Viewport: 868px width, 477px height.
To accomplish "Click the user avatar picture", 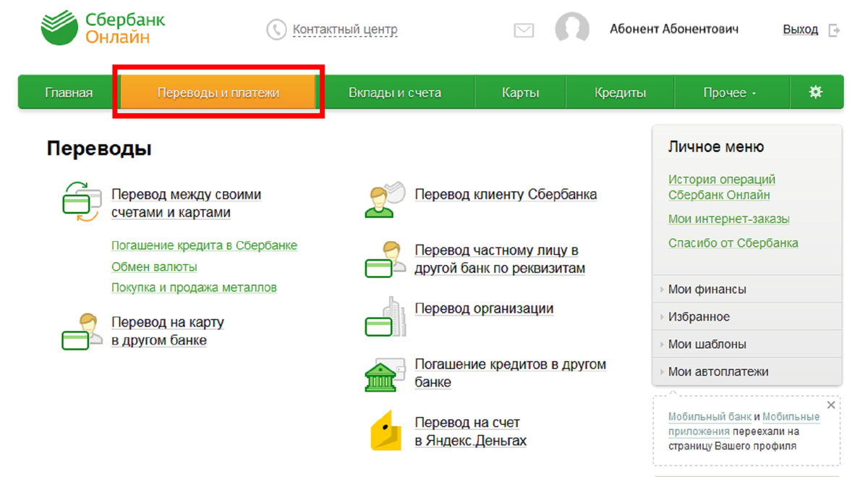I will tap(572, 29).
